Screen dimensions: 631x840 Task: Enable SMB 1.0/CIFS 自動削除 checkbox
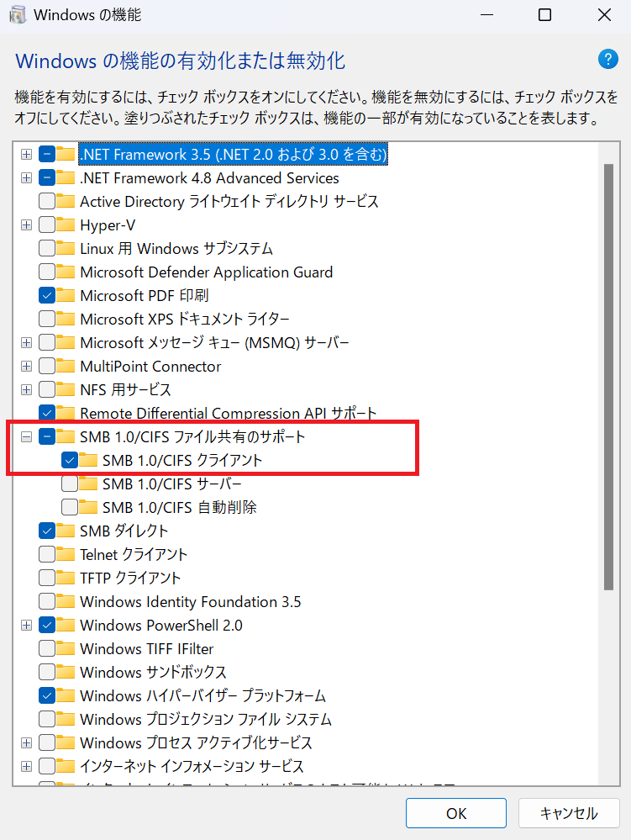pos(70,507)
